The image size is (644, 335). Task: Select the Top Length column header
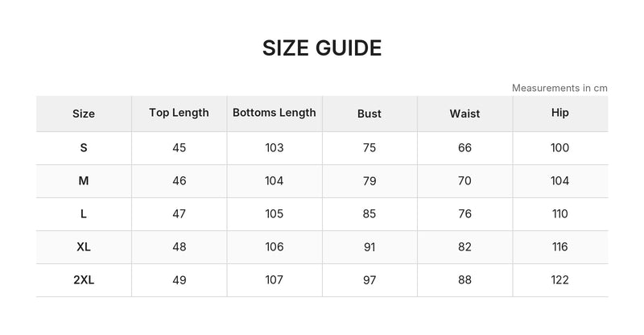[x=179, y=113]
